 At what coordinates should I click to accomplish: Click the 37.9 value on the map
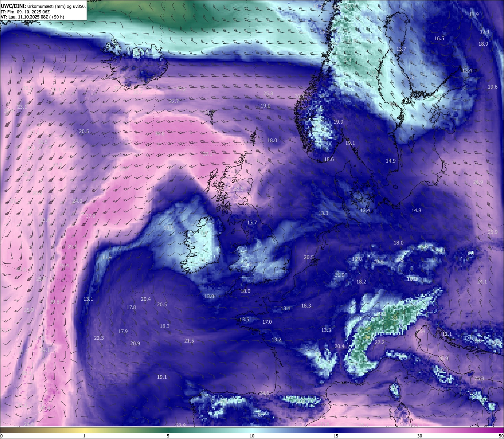[x=91, y=216]
